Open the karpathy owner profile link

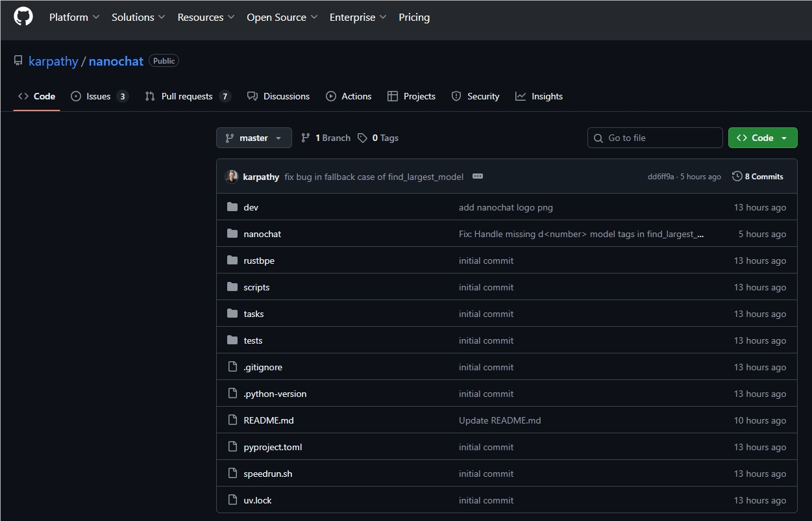click(x=53, y=61)
